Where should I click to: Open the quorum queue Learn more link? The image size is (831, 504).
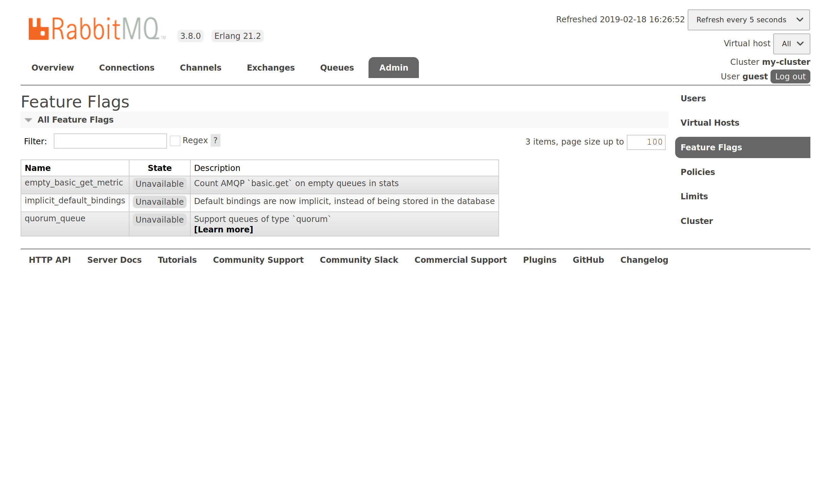pos(223,230)
